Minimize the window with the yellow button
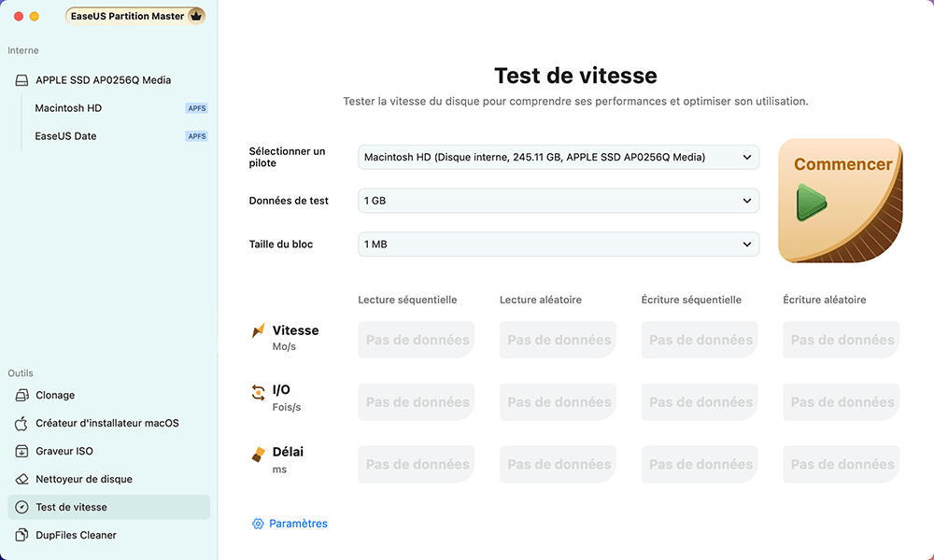 point(35,16)
